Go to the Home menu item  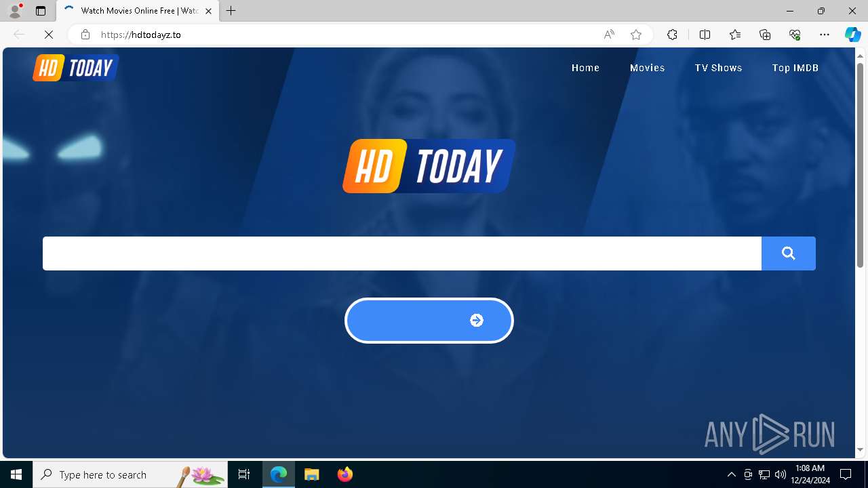(x=585, y=68)
